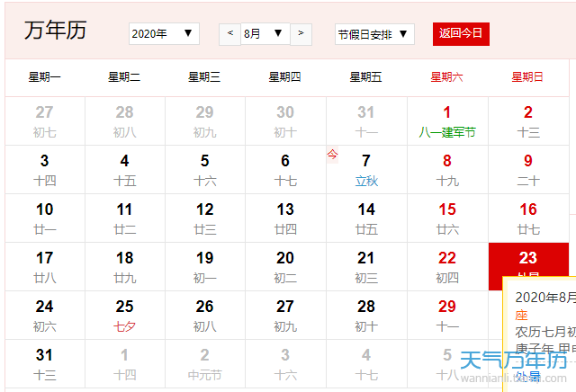This screenshot has width=576, height=392.
Task: Select August 21 初三
Action: click(x=366, y=267)
